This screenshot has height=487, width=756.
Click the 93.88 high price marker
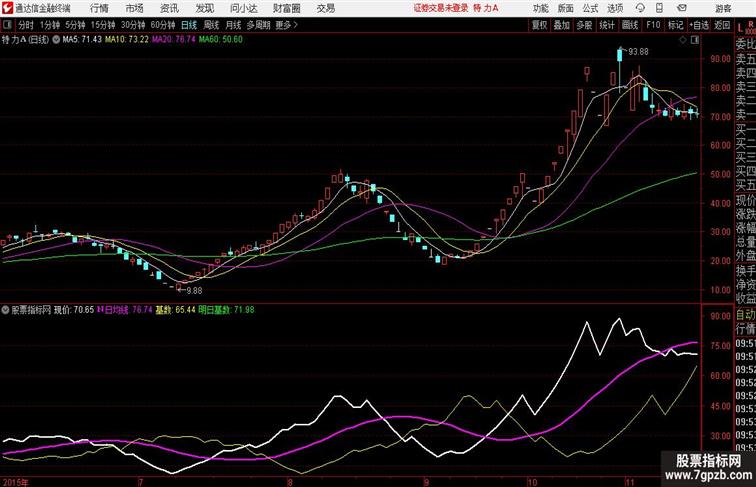638,52
